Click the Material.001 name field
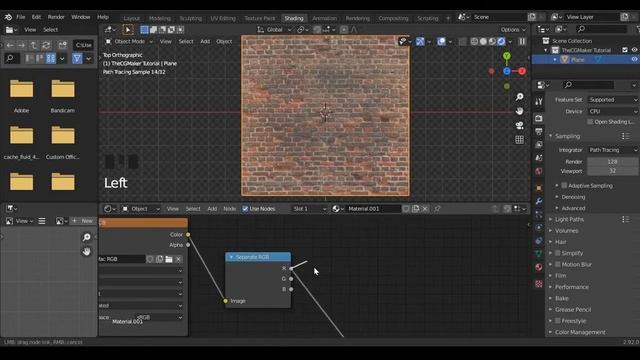Screen dimensions: 640x360 (x=373, y=209)
